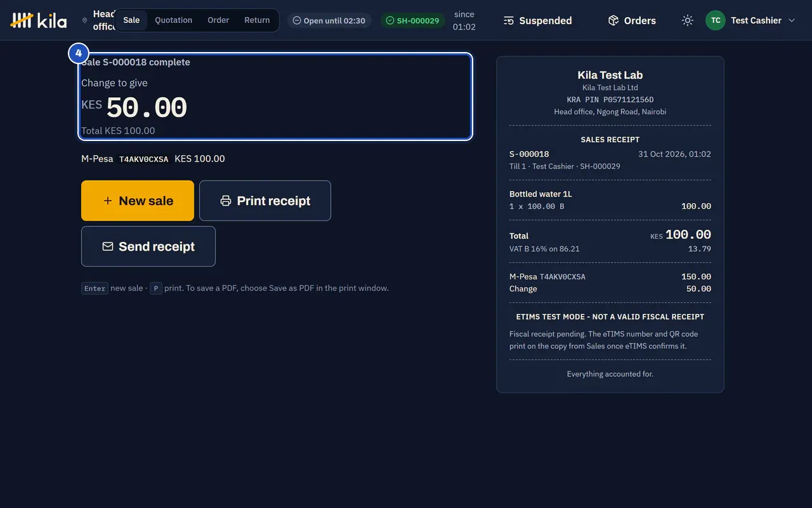Click the printer icon on Print receipt
Screen dimensions: 812x508
tap(226, 201)
